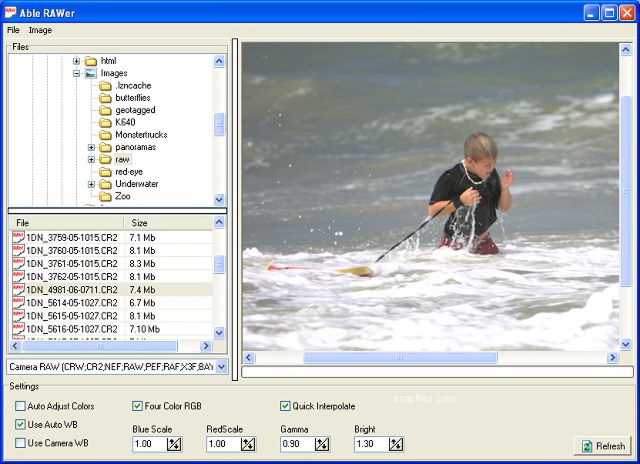Image resolution: width=640 pixels, height=464 pixels.
Task: Disable the Use Auto WB checkbox
Action: (20, 424)
